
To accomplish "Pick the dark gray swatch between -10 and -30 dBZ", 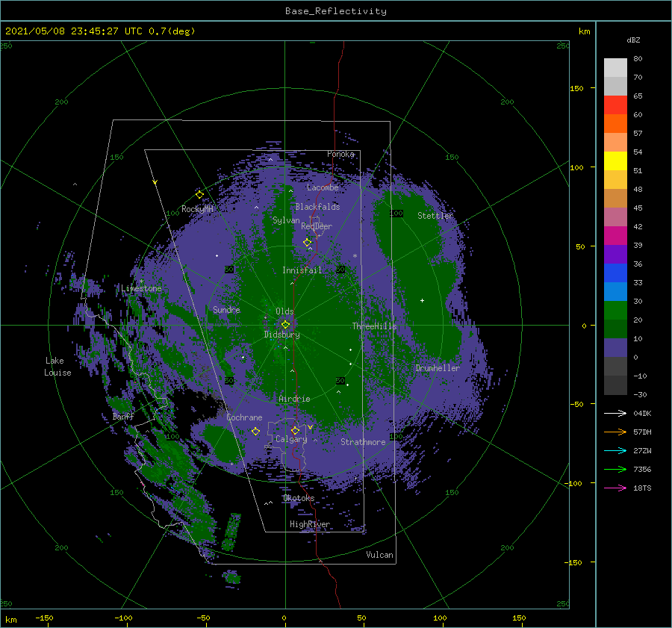I will coord(615,385).
